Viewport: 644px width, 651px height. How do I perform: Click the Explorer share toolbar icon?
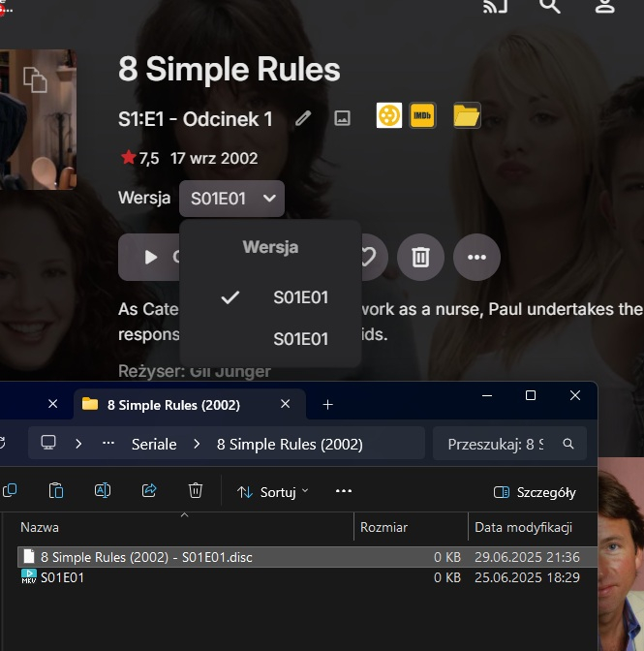tap(149, 491)
